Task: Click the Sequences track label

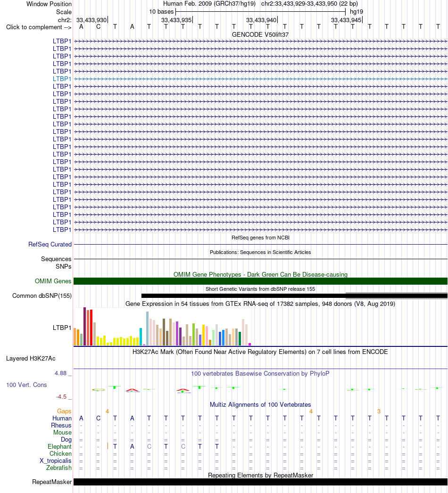Action: pos(56,259)
